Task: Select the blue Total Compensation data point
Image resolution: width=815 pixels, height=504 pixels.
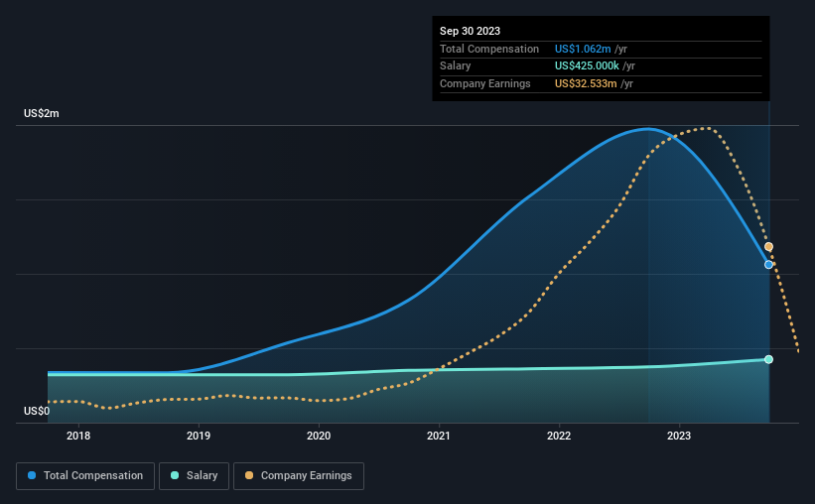Action: [x=768, y=265]
